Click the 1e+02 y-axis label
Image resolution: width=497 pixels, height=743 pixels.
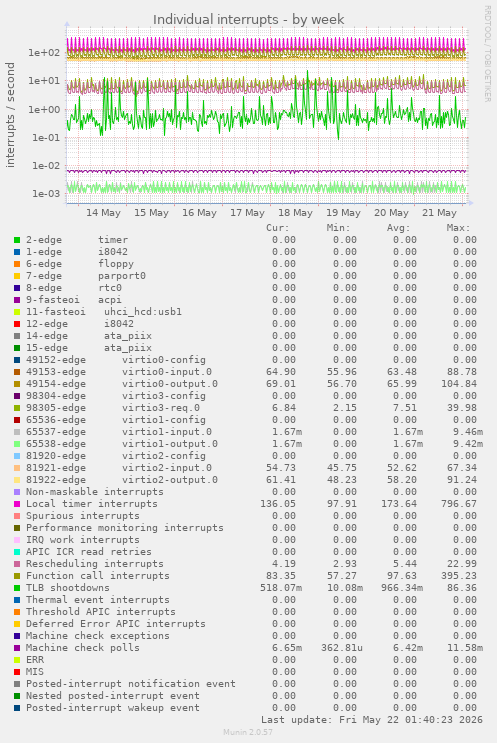pyautogui.click(x=44, y=53)
